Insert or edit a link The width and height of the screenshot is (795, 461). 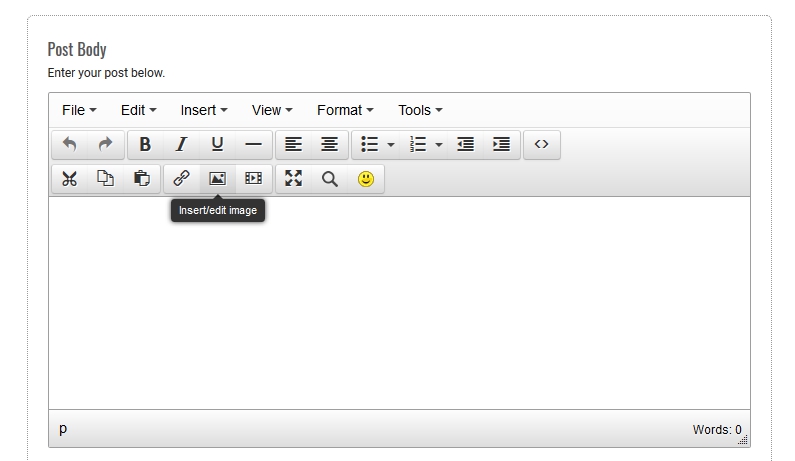[x=181, y=179]
